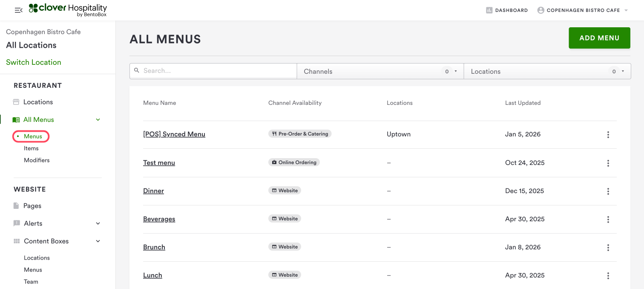The image size is (644, 289).
Task: Go to Pages in Website section
Action: pyautogui.click(x=32, y=206)
